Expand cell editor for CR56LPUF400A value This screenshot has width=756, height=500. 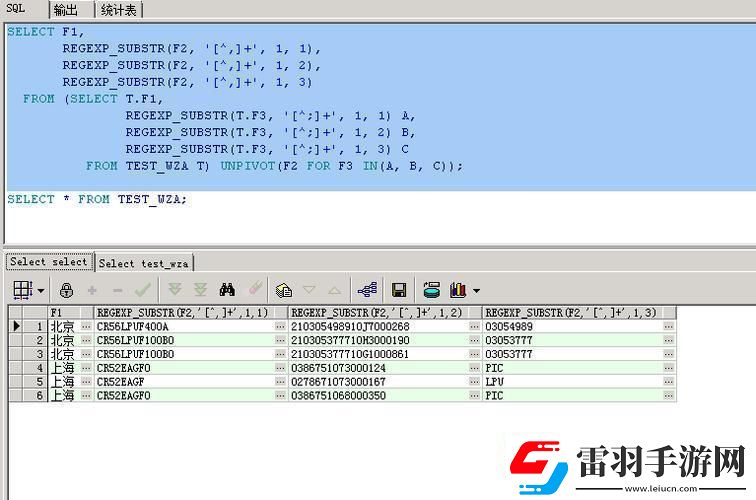click(x=280, y=327)
